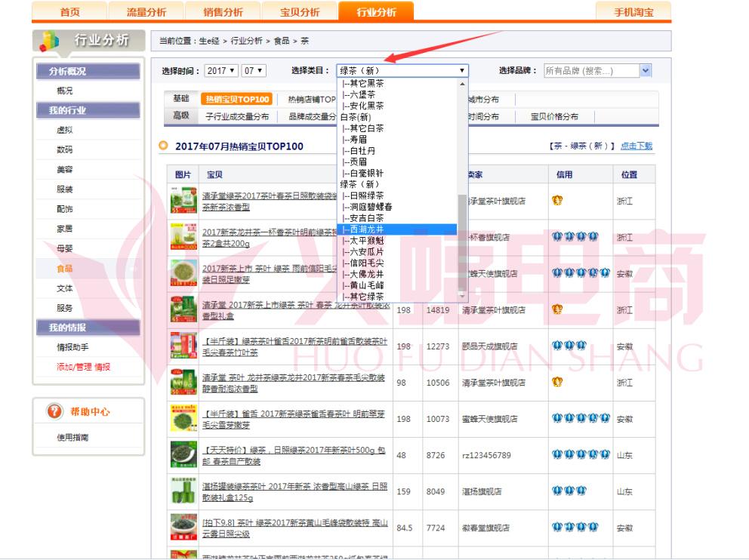
Task: Open the 手机淘宝 tab
Action: point(633,12)
